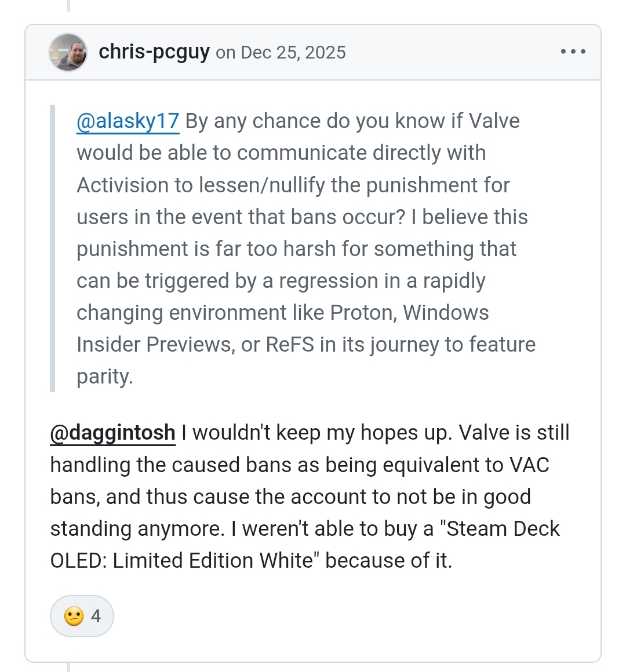Click chris-pcguy's profile avatar

[x=68, y=52]
